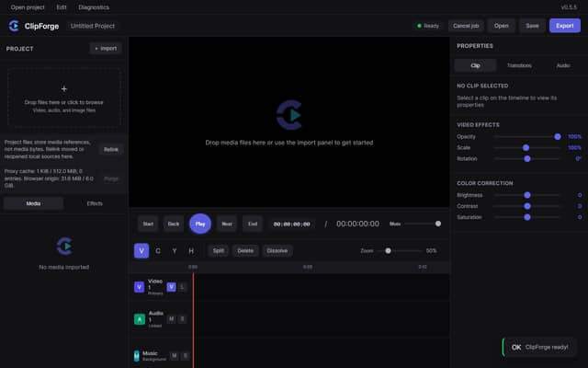This screenshot has width=588, height=368.
Task: Click the Relink button
Action: pyautogui.click(x=111, y=149)
